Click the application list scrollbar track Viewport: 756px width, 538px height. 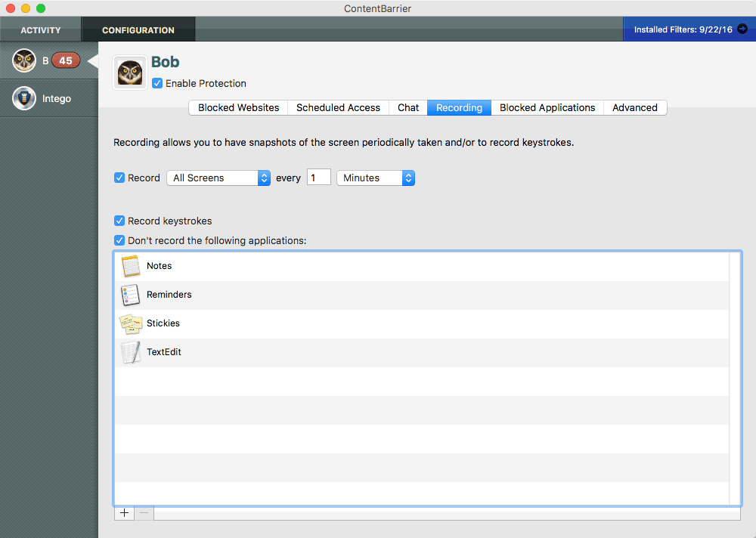[735, 379]
